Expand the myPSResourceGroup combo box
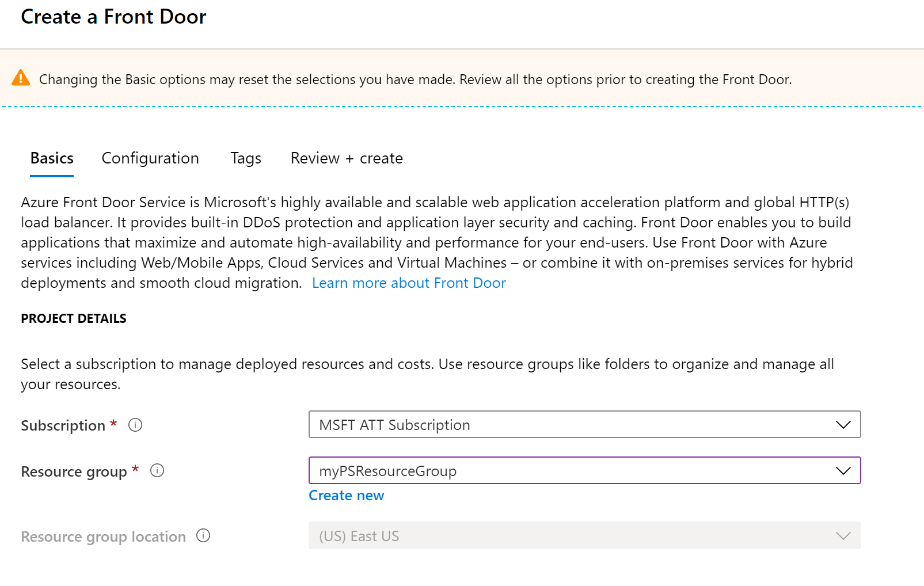 click(x=576, y=471)
